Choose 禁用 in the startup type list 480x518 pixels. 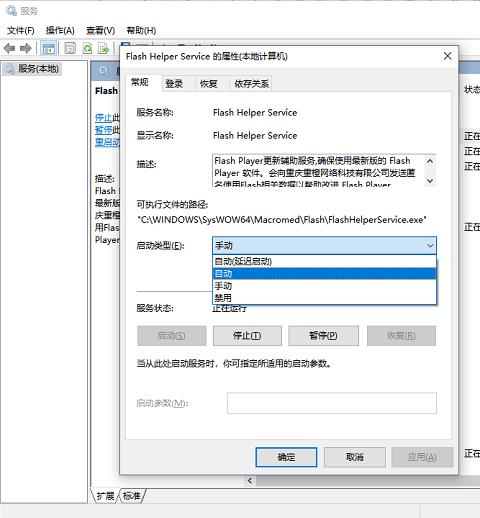[324, 298]
